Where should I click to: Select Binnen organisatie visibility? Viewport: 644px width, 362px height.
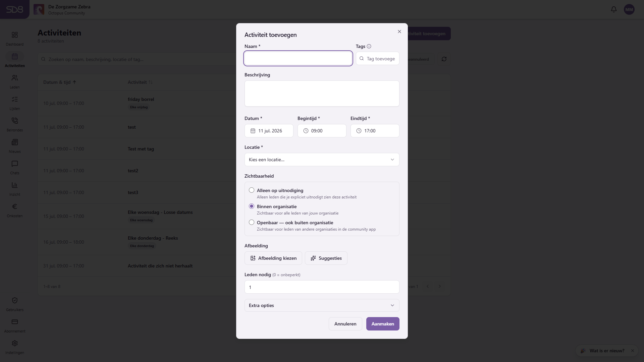(x=252, y=206)
